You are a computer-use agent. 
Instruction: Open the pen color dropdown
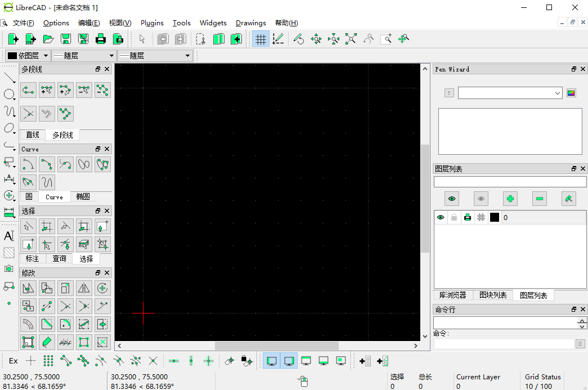tap(29, 56)
